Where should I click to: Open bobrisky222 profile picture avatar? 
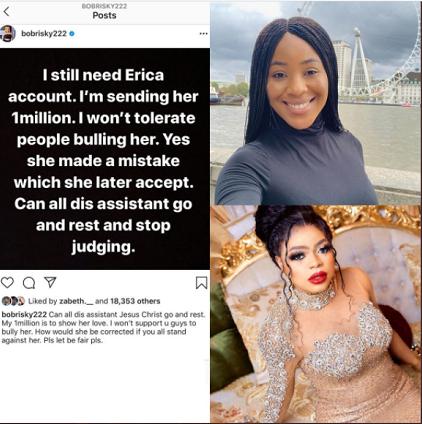tap(7, 33)
